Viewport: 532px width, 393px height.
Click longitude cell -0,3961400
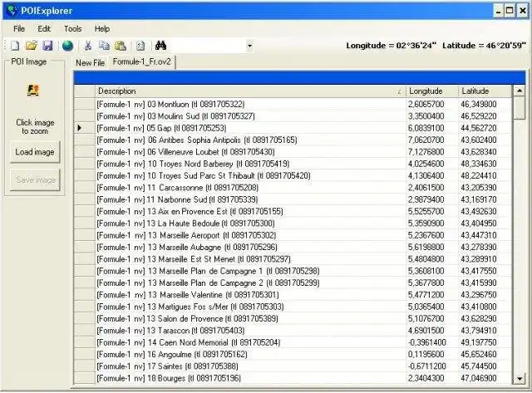(x=432, y=342)
